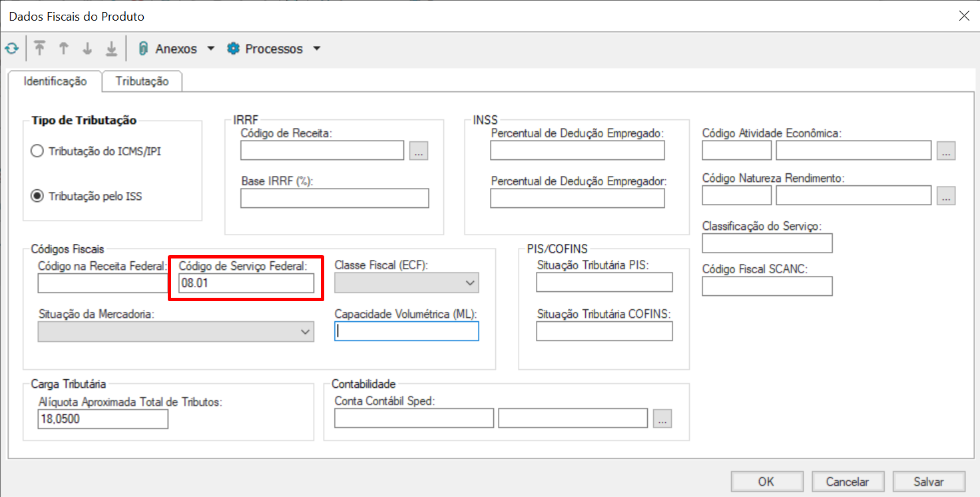The height and width of the screenshot is (497, 980).
Task: Expand the Anexos dropdown arrow
Action: coord(210,49)
